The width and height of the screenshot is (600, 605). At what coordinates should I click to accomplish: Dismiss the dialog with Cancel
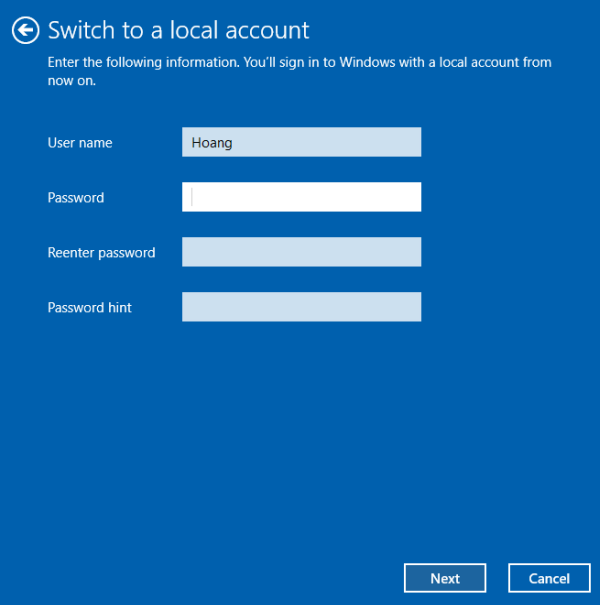[549, 578]
